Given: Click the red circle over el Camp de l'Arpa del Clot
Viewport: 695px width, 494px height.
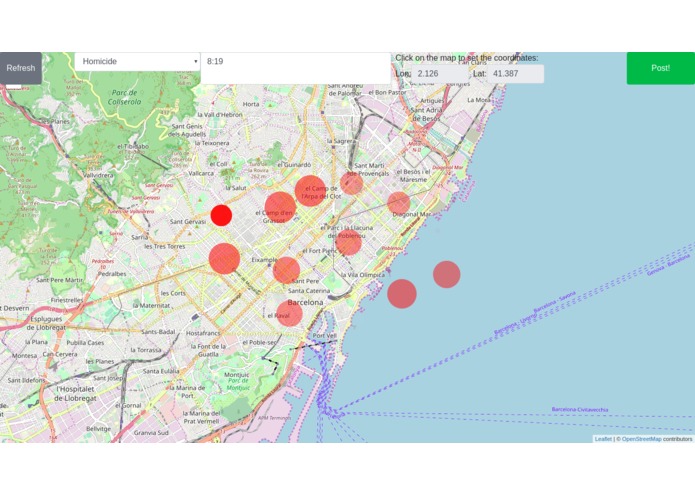Looking at the screenshot, I should click(x=310, y=191).
